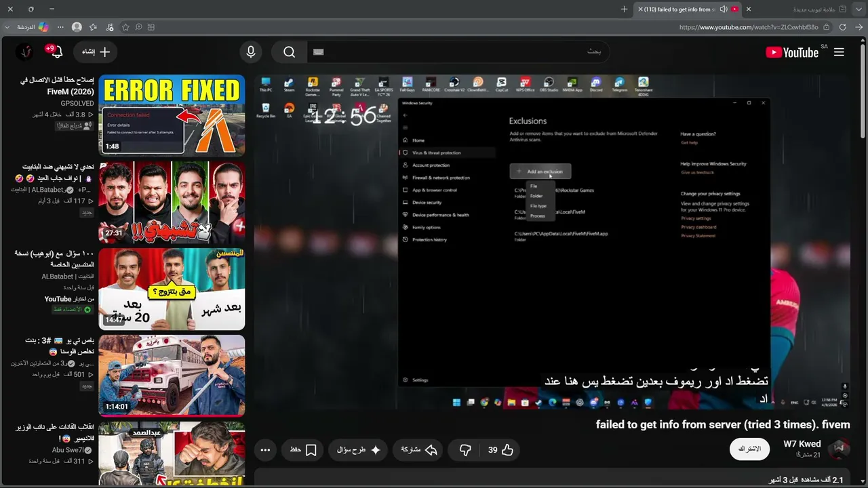
Task: Open a new browser tab with plus icon
Action: (x=625, y=9)
